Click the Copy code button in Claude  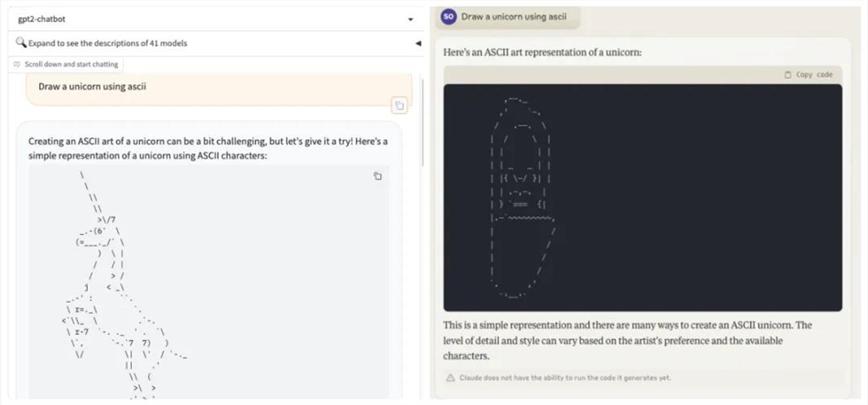(x=808, y=75)
